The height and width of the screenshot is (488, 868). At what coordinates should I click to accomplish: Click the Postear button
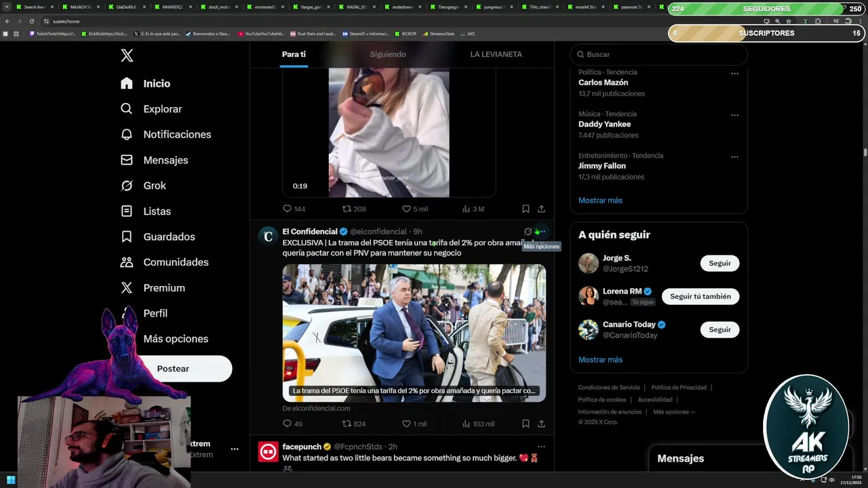coord(174,369)
